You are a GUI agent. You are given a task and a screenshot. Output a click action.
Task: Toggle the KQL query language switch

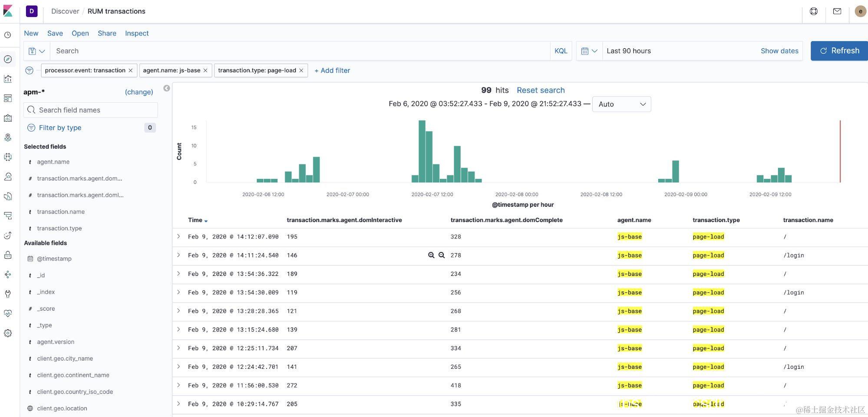point(561,51)
